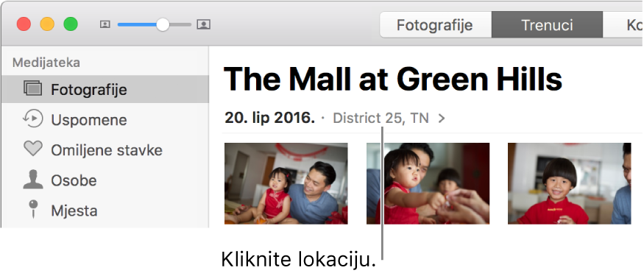
Task: Click the thumbnail size slider knob
Action: tap(163, 24)
